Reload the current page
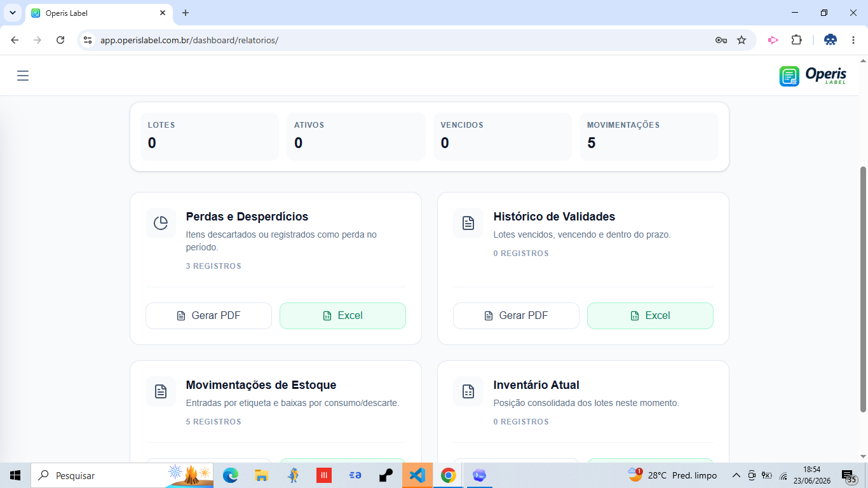This screenshot has height=488, width=868. pyautogui.click(x=60, y=40)
